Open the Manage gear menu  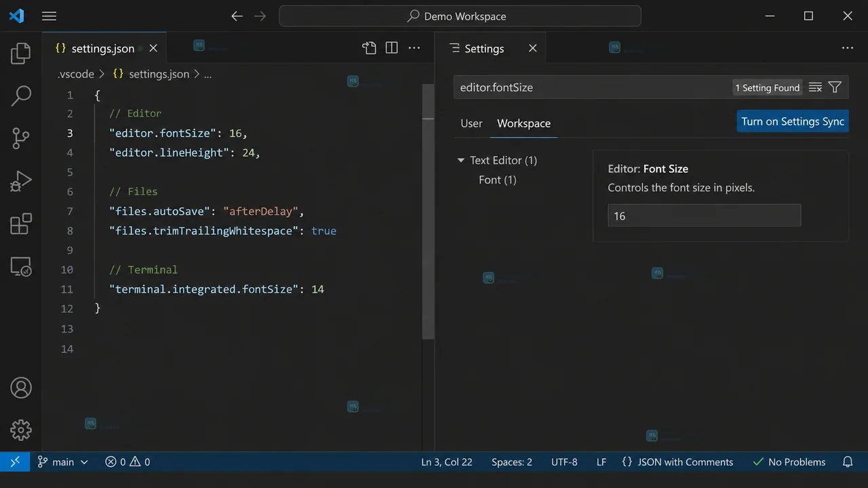coord(21,430)
